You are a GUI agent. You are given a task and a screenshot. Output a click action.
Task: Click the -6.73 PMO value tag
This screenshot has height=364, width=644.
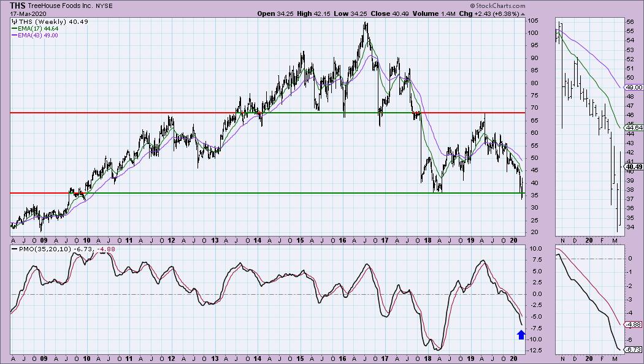click(x=634, y=350)
